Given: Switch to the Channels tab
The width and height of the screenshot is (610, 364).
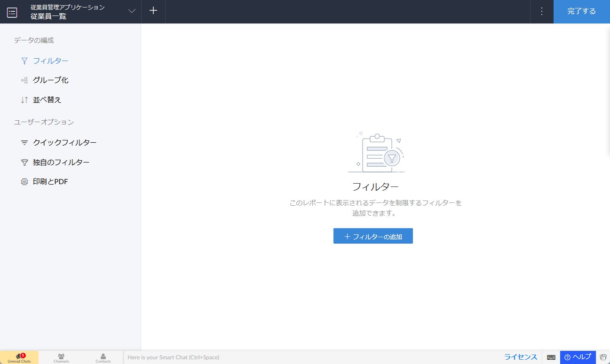Looking at the screenshot, I should pyautogui.click(x=61, y=358).
